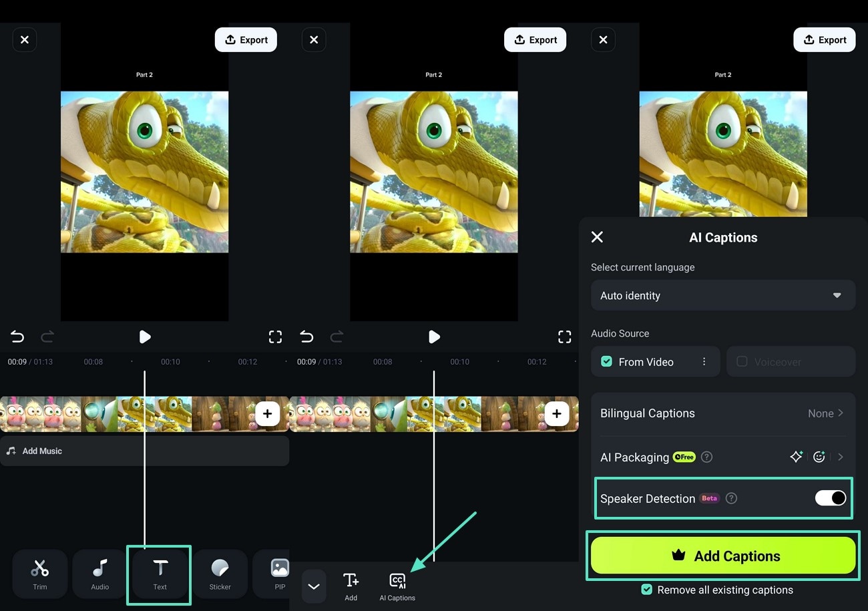Open the Text tool
This screenshot has width=868, height=611.
point(160,574)
